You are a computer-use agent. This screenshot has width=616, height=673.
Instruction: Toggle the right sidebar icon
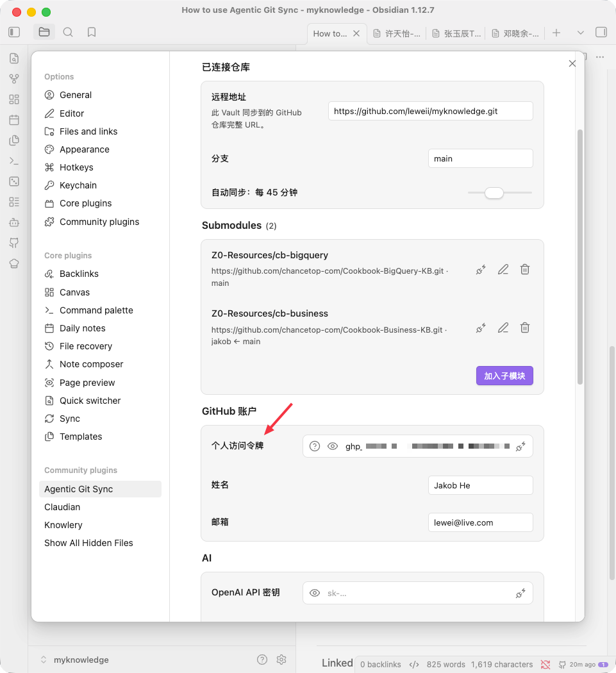click(x=601, y=32)
